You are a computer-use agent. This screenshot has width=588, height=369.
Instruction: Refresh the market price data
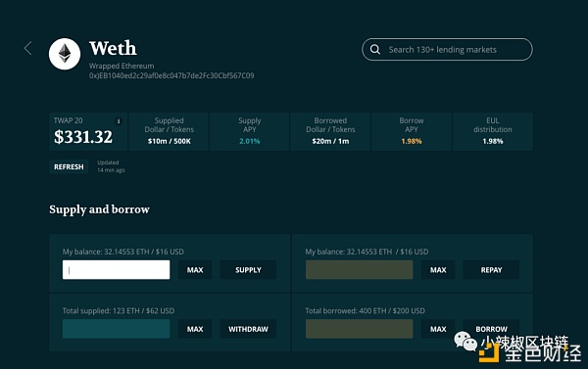click(69, 166)
